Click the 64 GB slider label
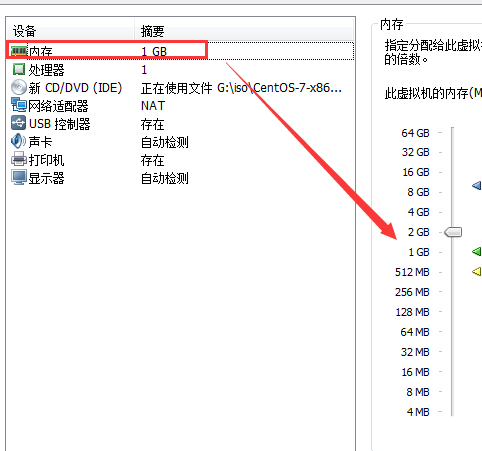This screenshot has height=451, width=482. point(415,133)
